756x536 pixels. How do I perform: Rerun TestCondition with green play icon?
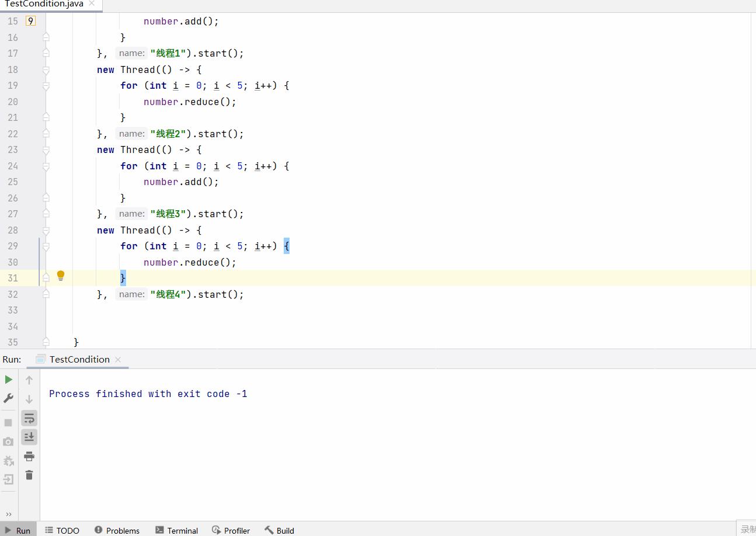pyautogui.click(x=9, y=380)
